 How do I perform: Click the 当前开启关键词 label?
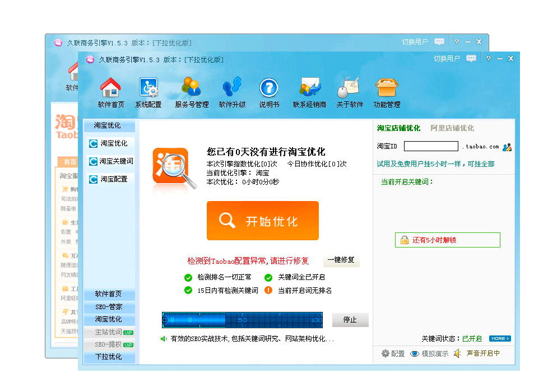tap(407, 182)
